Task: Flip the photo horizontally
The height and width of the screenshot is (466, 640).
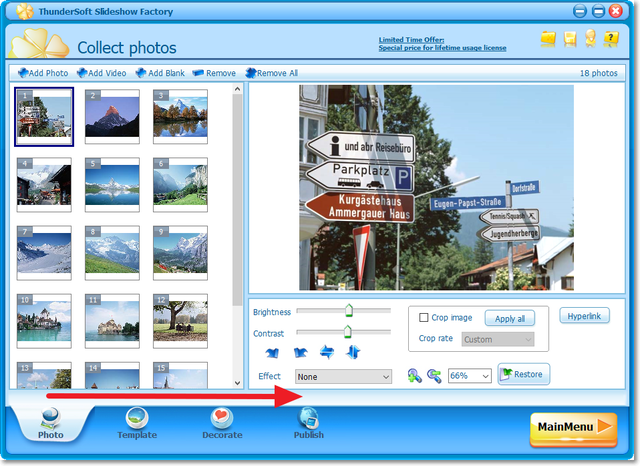Action: click(x=325, y=352)
